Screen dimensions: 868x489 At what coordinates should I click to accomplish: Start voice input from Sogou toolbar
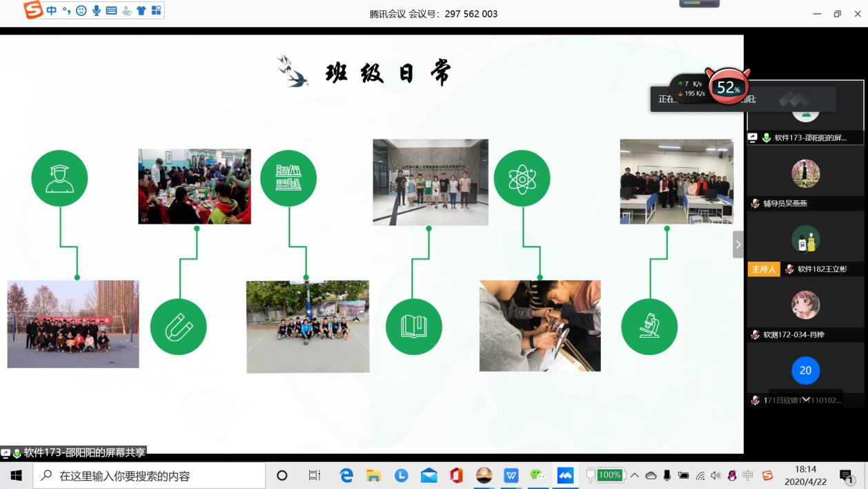pos(97,10)
